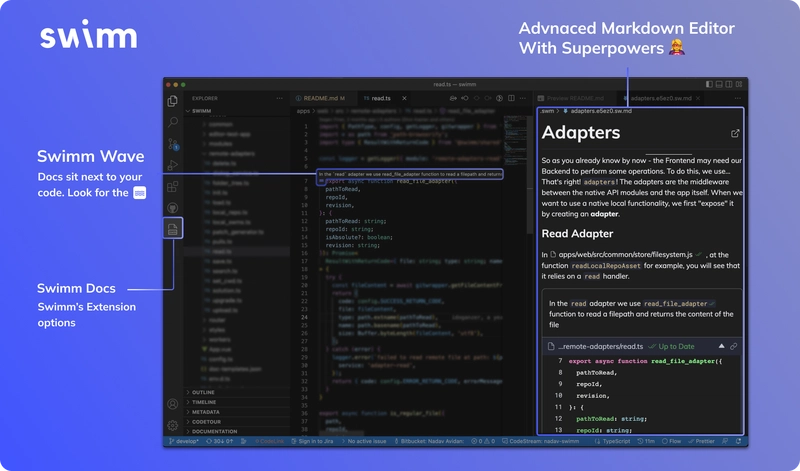Collapse the SWIMM root folder

pyautogui.click(x=236, y=111)
